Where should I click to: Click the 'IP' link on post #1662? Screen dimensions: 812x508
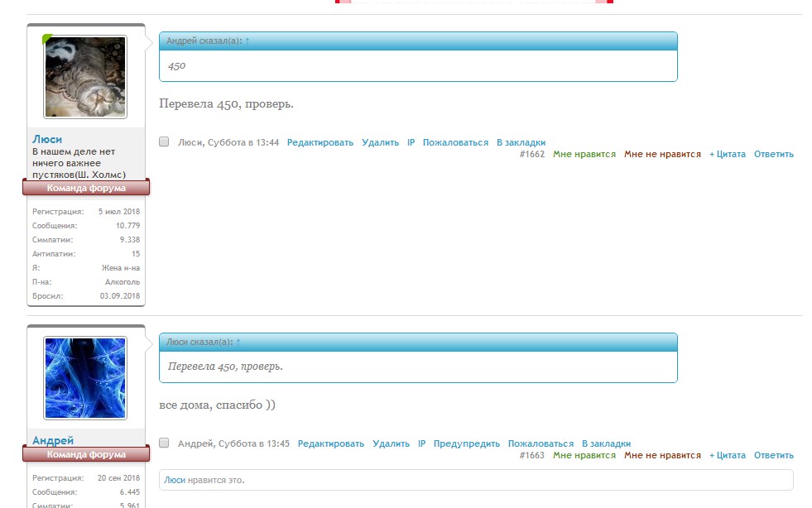pyautogui.click(x=409, y=141)
